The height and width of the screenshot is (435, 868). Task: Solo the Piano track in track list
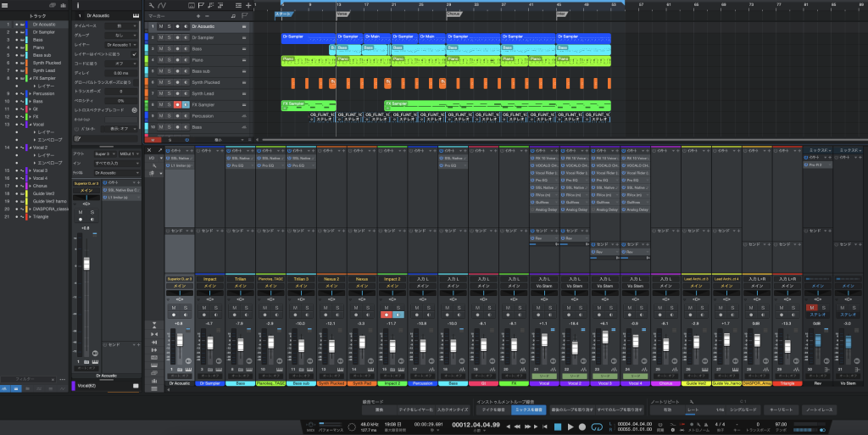pyautogui.click(x=169, y=60)
